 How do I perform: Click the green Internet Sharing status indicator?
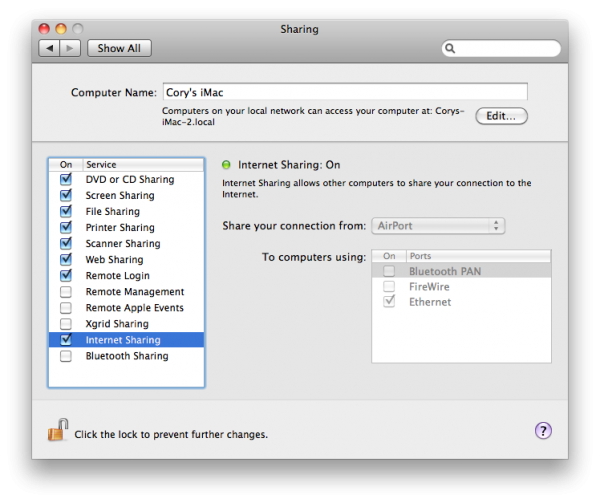coord(226,165)
